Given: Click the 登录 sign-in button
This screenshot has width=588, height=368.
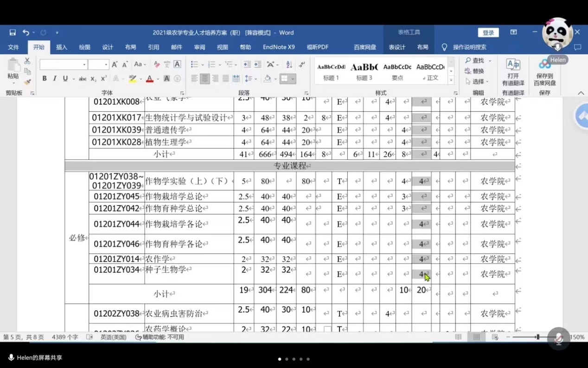Looking at the screenshot, I should [488, 32].
